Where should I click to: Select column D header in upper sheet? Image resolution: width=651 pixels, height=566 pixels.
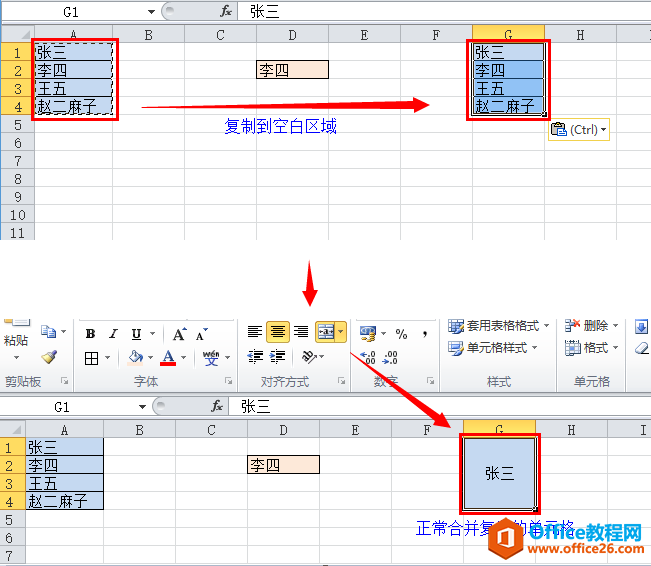(x=292, y=35)
